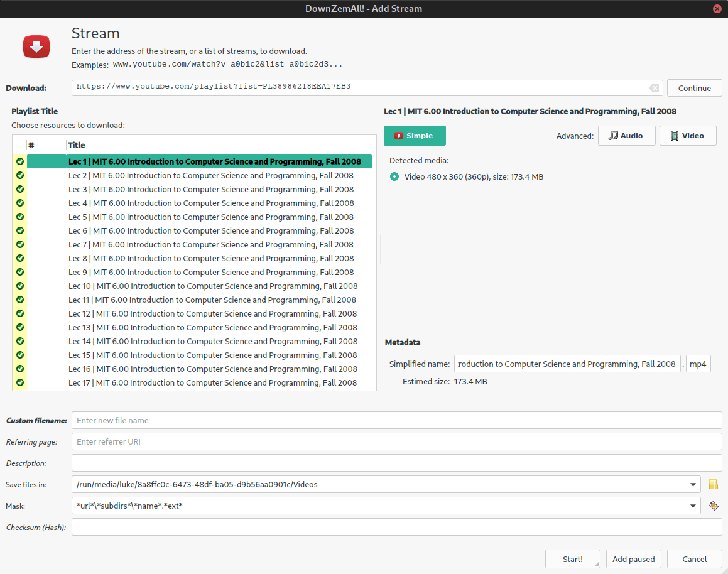Toggle the green check for Lec 15
Screen dimensions: 728x574
click(x=20, y=355)
